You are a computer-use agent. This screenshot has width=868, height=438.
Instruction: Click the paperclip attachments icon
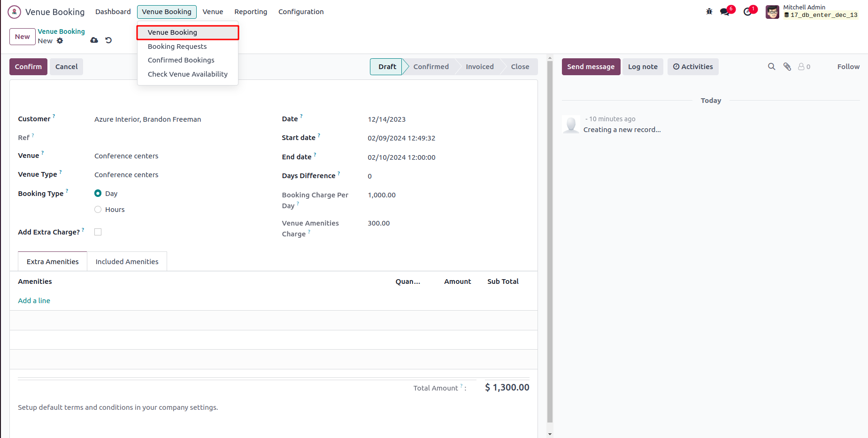click(x=787, y=67)
